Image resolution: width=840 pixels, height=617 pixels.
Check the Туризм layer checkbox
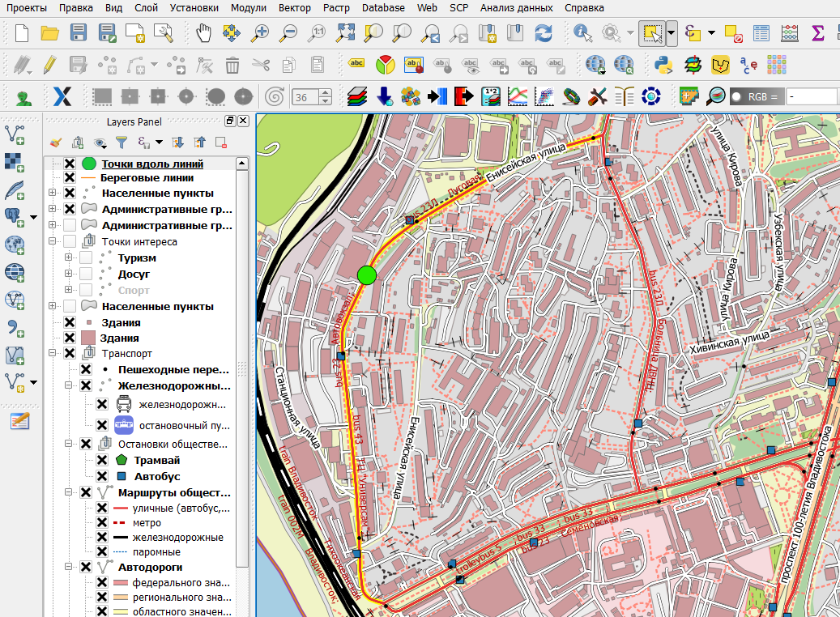tap(86, 257)
